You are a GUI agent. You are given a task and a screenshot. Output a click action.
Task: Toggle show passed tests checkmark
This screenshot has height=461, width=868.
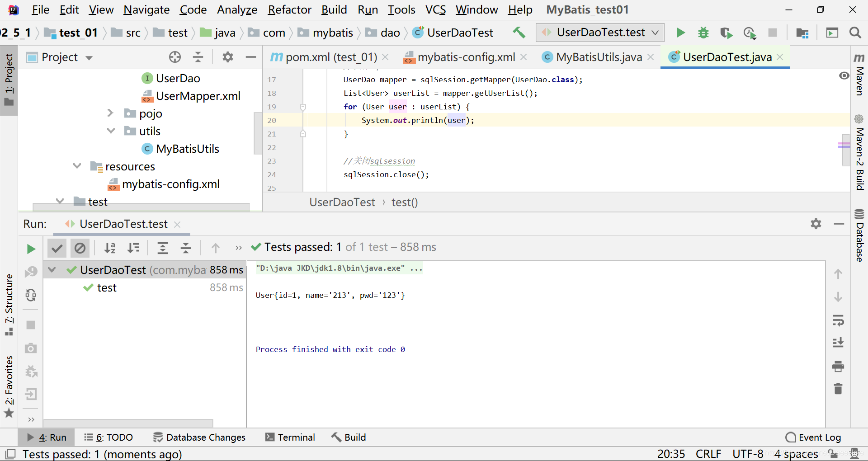point(57,248)
